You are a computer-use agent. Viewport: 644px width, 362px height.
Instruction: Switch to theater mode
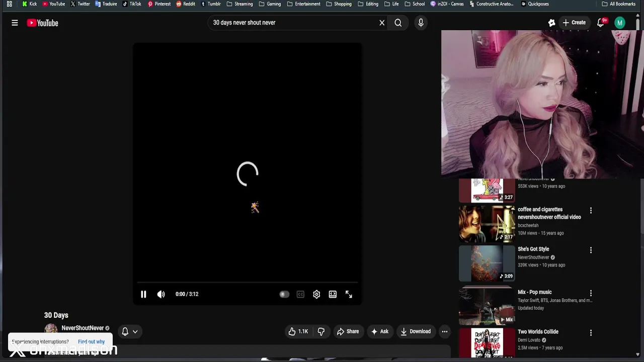click(x=333, y=294)
